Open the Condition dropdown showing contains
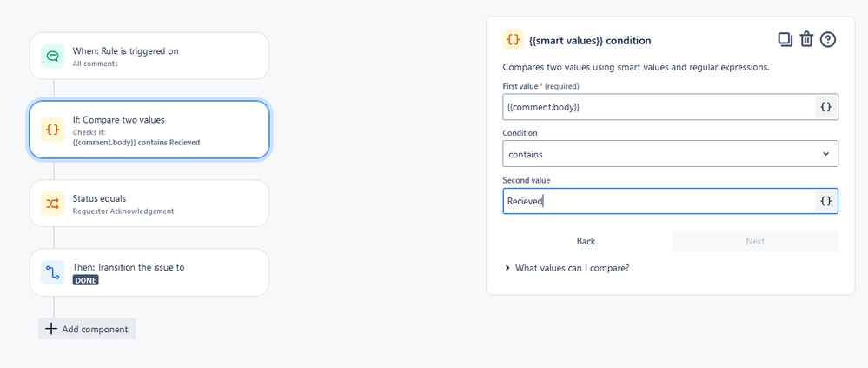 670,154
